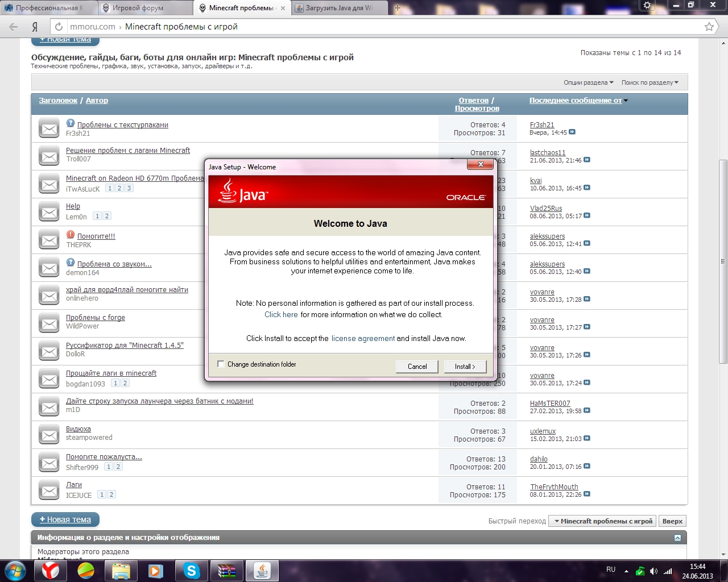The width and height of the screenshot is (728, 582).
Task: Sort by 'Просмотров' column header
Action: click(x=477, y=108)
